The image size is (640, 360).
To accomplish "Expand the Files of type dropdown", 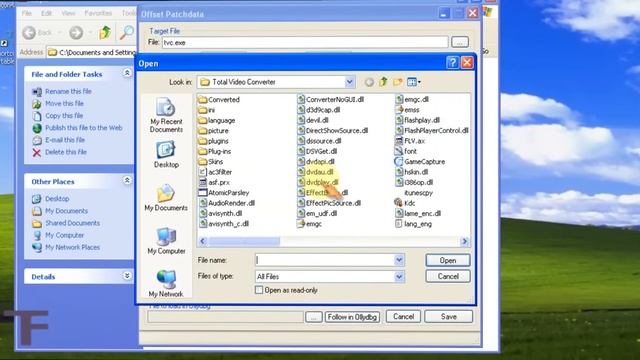I will click(399, 277).
